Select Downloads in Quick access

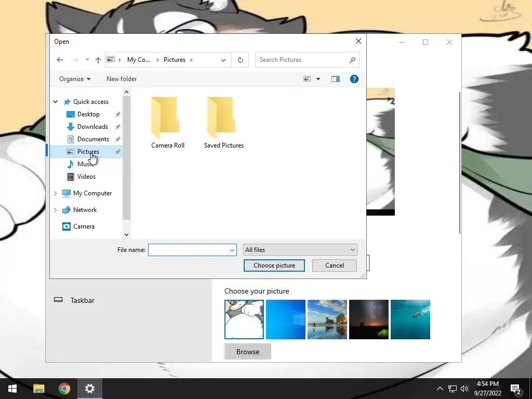pos(92,127)
